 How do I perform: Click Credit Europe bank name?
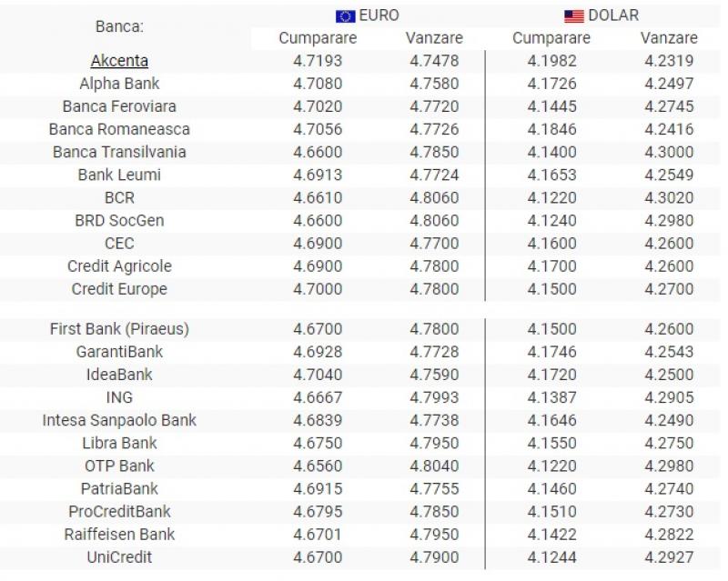pyautogui.click(x=119, y=289)
